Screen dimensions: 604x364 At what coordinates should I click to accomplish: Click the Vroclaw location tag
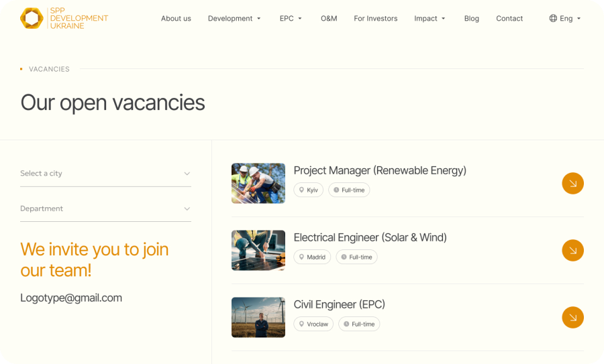point(313,324)
